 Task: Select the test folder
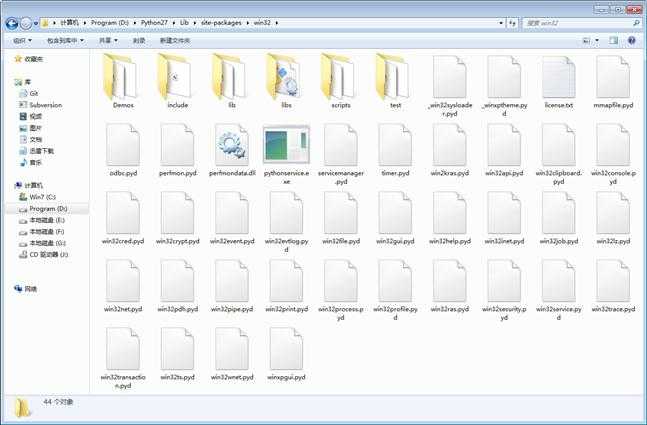tap(395, 81)
